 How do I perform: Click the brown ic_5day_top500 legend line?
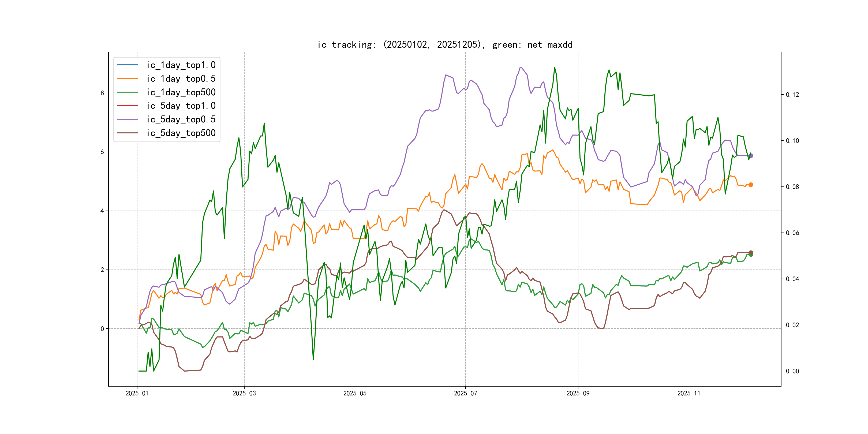click(x=127, y=133)
